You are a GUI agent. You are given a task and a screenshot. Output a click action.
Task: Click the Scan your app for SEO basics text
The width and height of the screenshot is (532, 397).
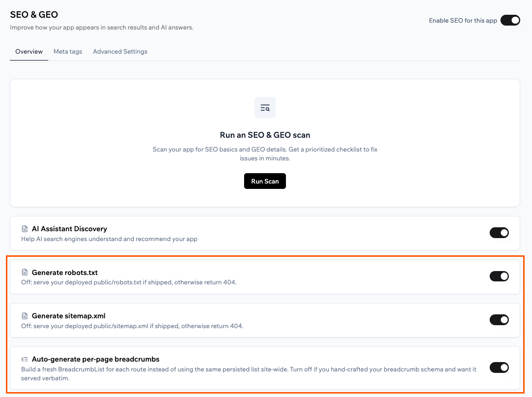tap(265, 154)
